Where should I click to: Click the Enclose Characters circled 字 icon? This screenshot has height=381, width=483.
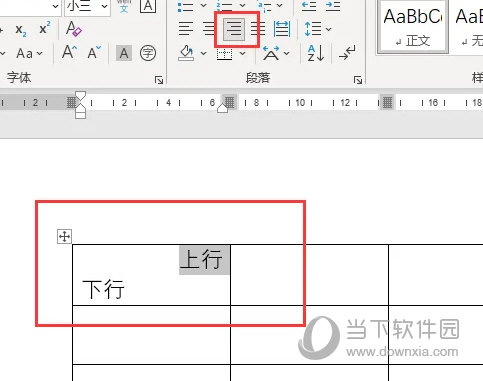coord(148,53)
